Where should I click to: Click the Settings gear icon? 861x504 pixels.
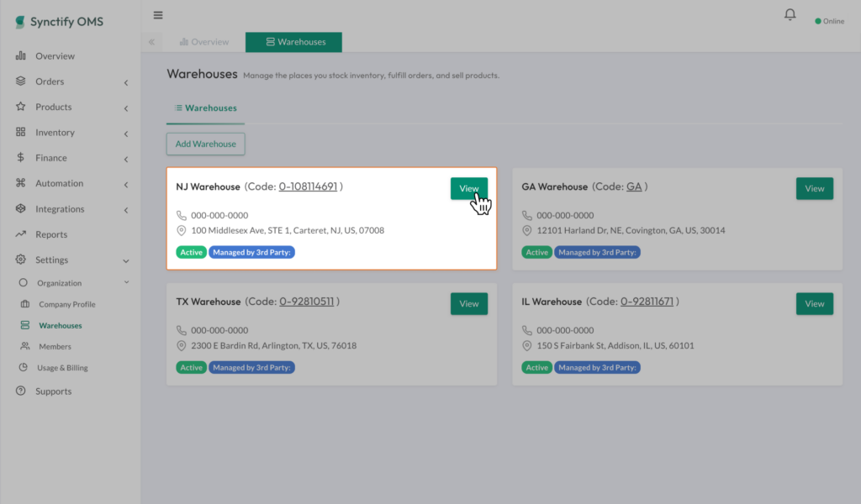point(21,260)
